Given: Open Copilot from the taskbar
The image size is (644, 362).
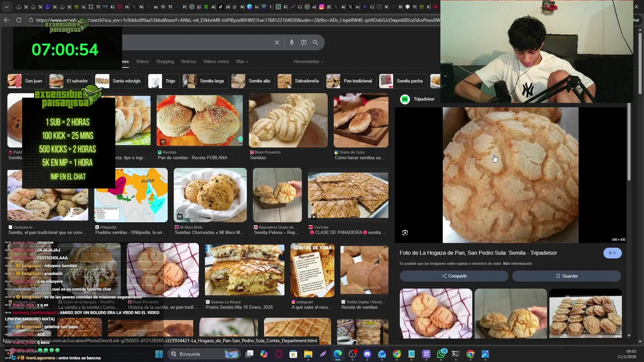Looking at the screenshot, I should coord(264,354).
